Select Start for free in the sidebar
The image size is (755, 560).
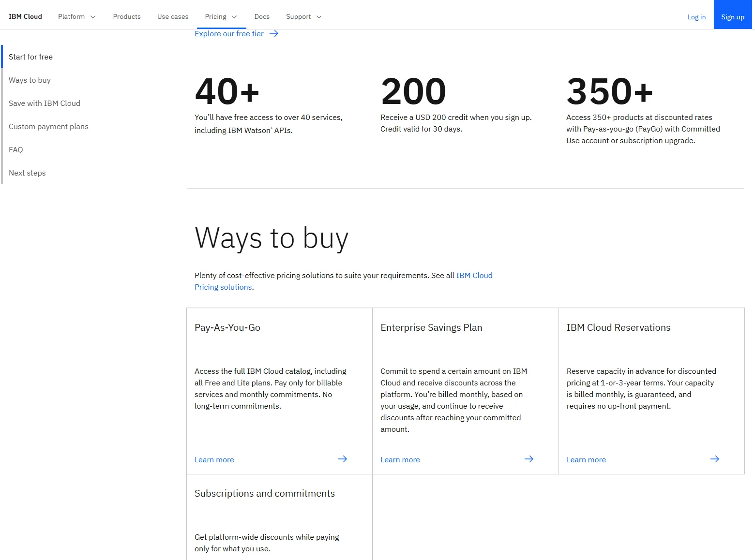pyautogui.click(x=30, y=57)
